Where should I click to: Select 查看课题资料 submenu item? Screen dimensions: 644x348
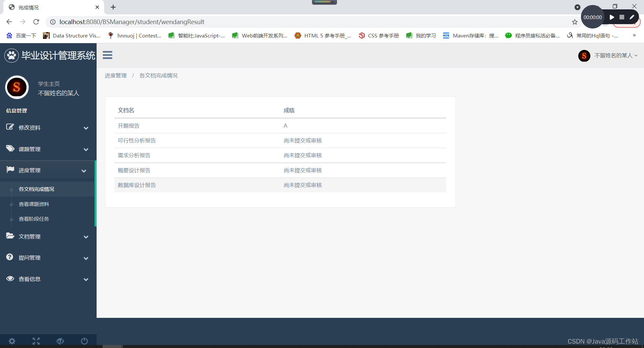pyautogui.click(x=34, y=204)
